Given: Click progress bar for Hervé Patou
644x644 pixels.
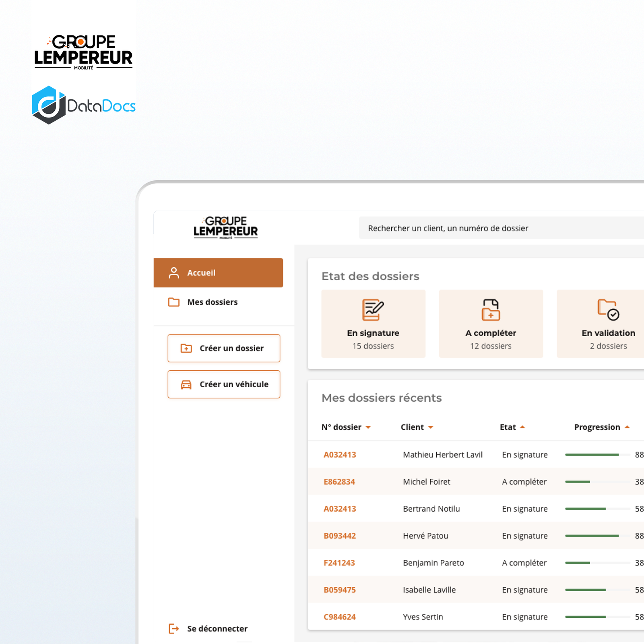Looking at the screenshot, I should click(x=598, y=536).
